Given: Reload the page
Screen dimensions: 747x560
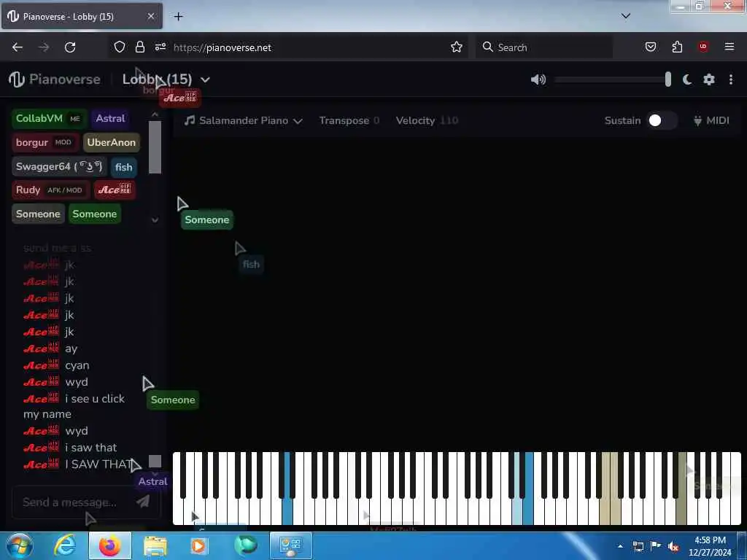Looking at the screenshot, I should [x=70, y=47].
